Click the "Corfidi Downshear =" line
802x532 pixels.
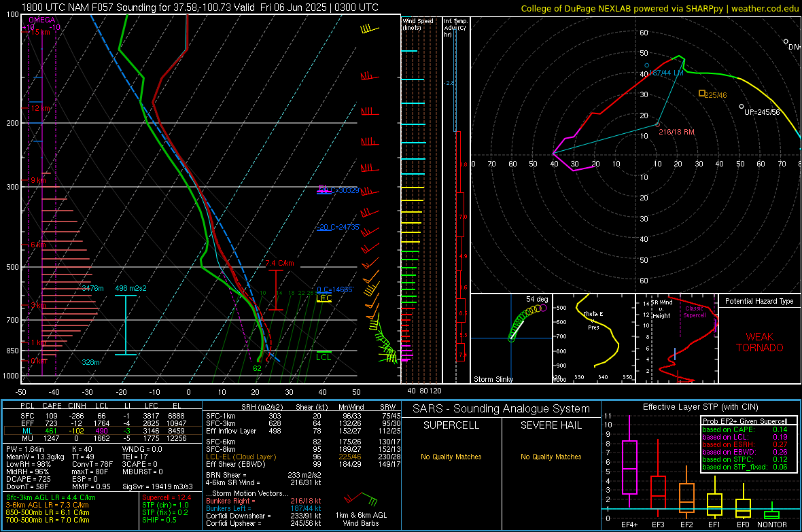point(264,516)
